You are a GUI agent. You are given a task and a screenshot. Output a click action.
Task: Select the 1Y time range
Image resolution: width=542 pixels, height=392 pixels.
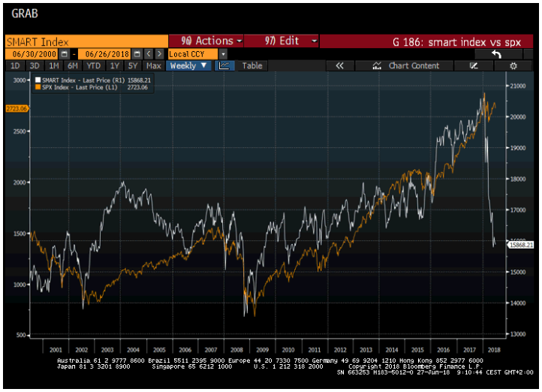[114, 65]
